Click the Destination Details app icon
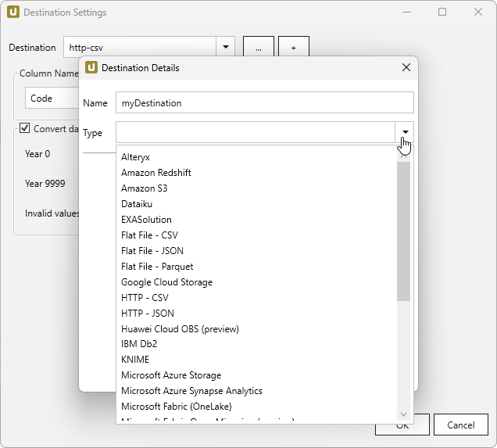This screenshot has height=448, width=497. (x=91, y=67)
